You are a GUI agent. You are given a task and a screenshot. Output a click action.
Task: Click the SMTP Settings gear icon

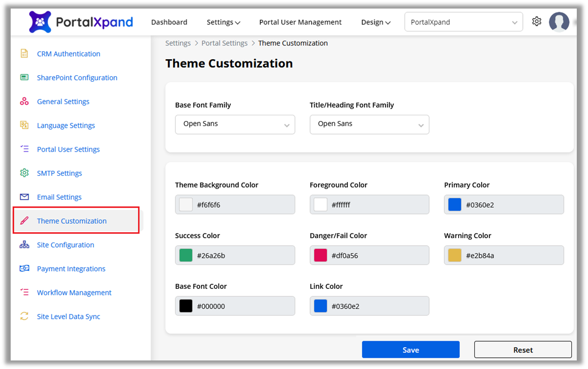pyautogui.click(x=24, y=173)
